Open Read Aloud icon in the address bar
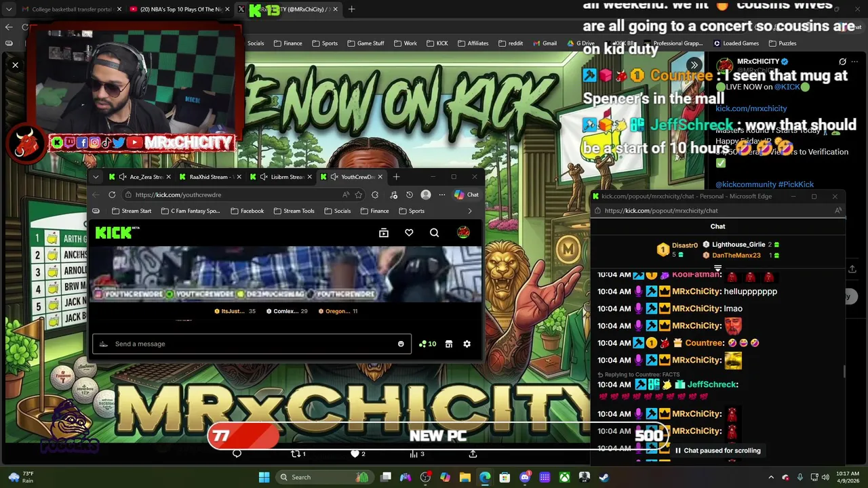 click(346, 195)
